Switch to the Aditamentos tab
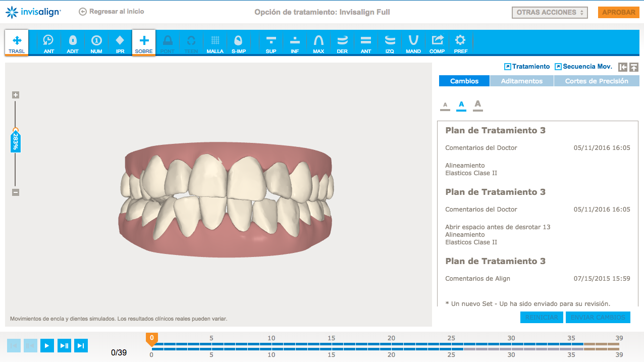This screenshot has width=644, height=362. point(522,81)
